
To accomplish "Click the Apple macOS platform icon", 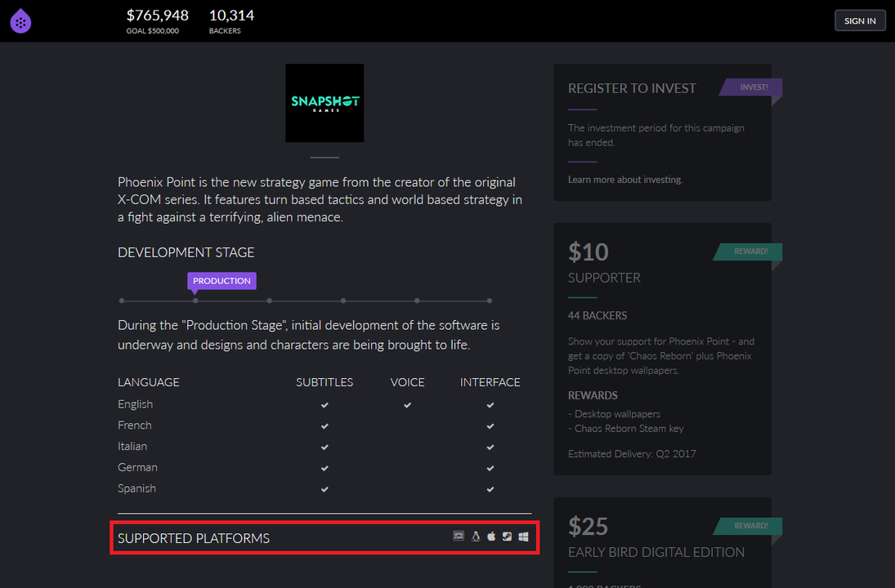I will (491, 536).
